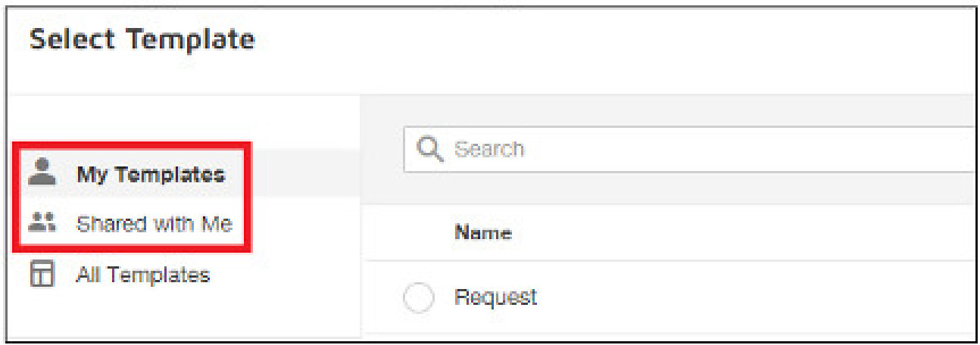Click the two-people icon for Shared with Me

(x=42, y=222)
